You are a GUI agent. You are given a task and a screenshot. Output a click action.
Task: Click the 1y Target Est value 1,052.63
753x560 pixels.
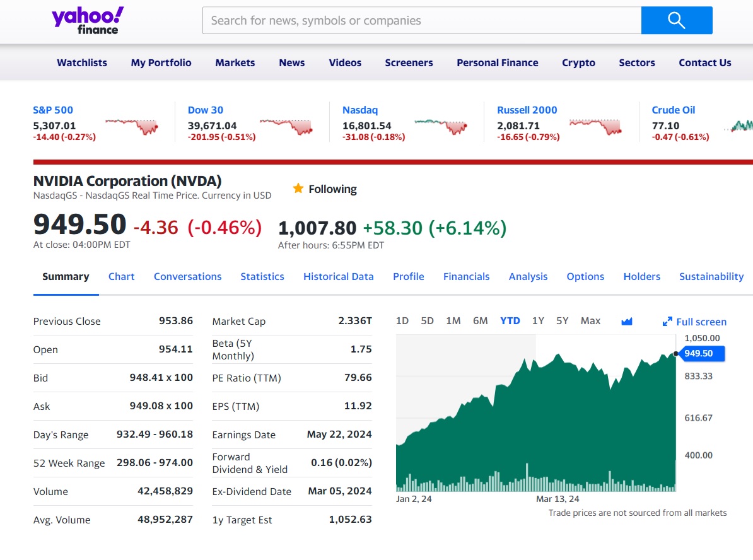(351, 519)
